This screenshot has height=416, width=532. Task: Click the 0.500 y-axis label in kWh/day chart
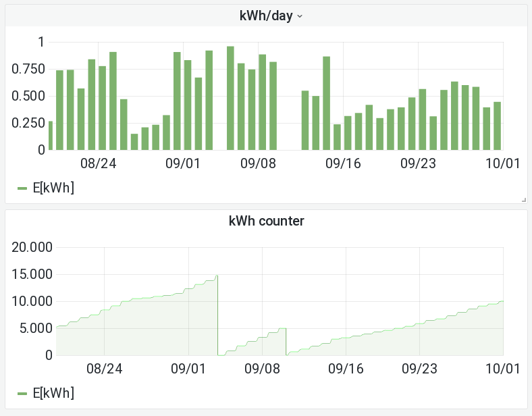pos(28,96)
